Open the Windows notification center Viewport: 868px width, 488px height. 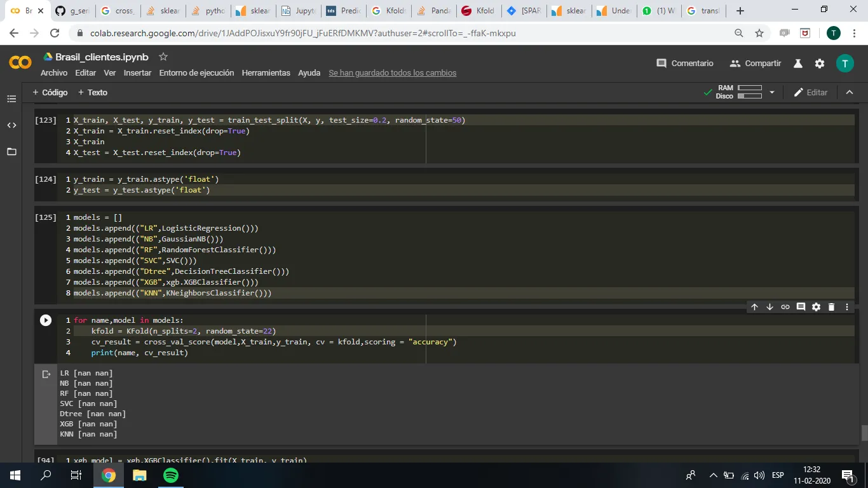(848, 475)
